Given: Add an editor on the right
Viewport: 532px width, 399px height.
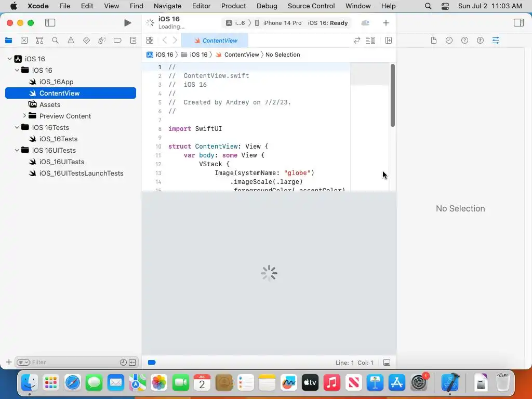Looking at the screenshot, I should (x=388, y=41).
